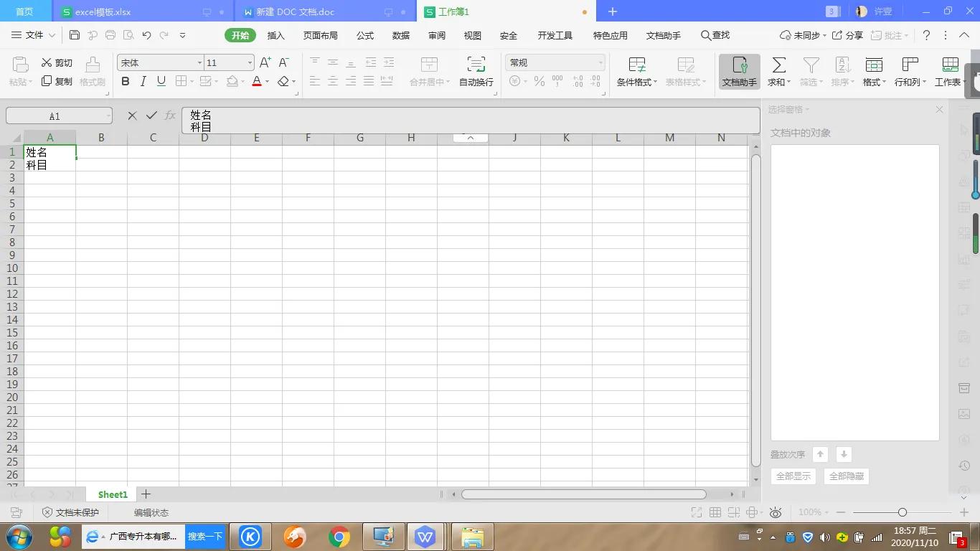Open the font size 11 dropdown
Screen dimensions: 980x551
250,63
